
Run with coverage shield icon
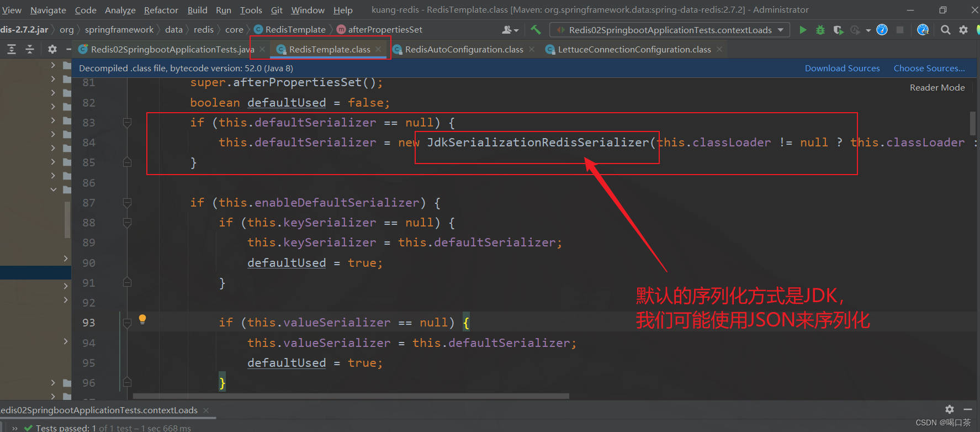tap(838, 30)
